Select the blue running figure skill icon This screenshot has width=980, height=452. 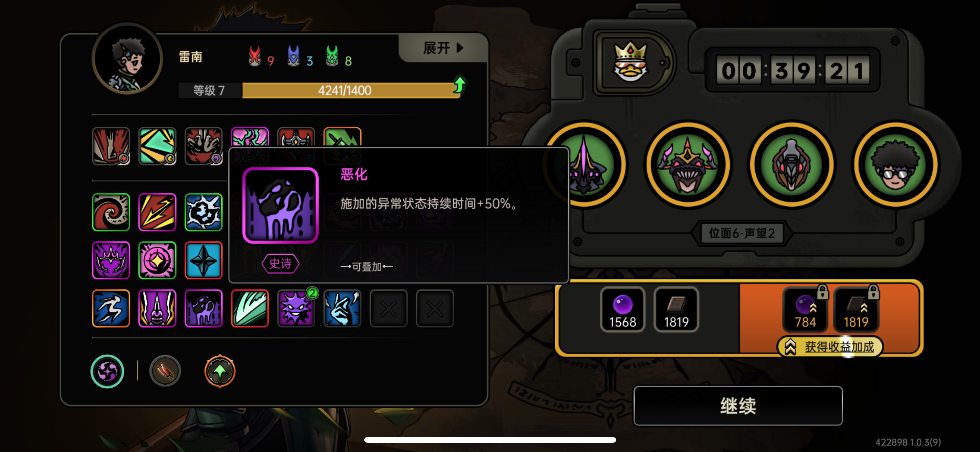click(x=111, y=308)
